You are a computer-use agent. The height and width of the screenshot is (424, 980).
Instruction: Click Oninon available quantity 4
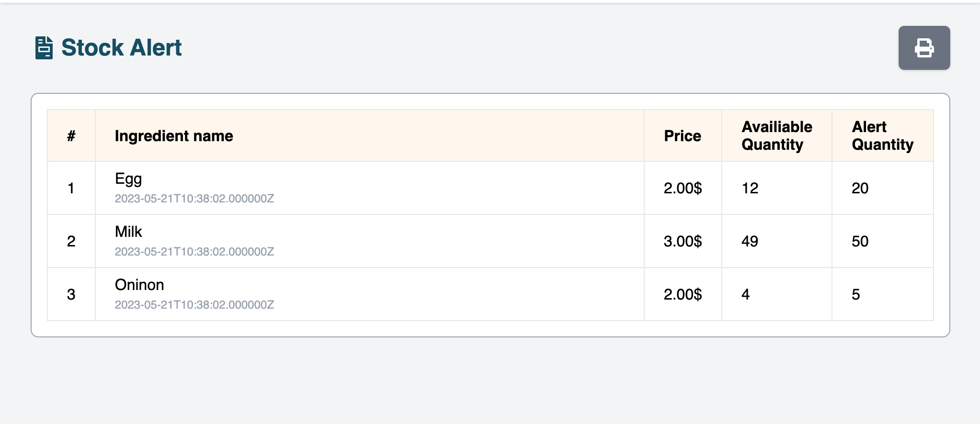[745, 294]
